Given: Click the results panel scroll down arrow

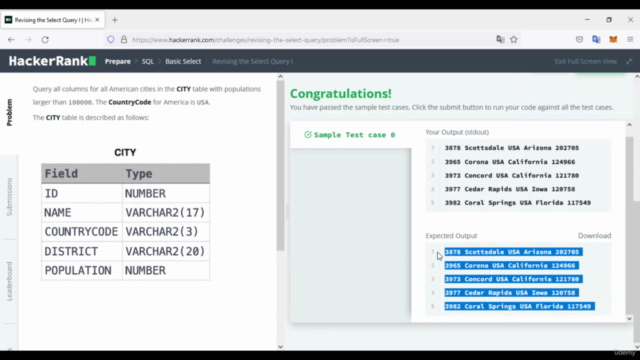Looking at the screenshot, I should point(629,319).
